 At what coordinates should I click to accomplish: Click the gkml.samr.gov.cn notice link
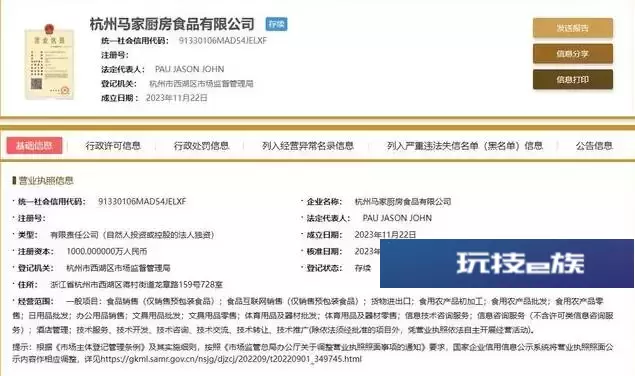[231, 359]
